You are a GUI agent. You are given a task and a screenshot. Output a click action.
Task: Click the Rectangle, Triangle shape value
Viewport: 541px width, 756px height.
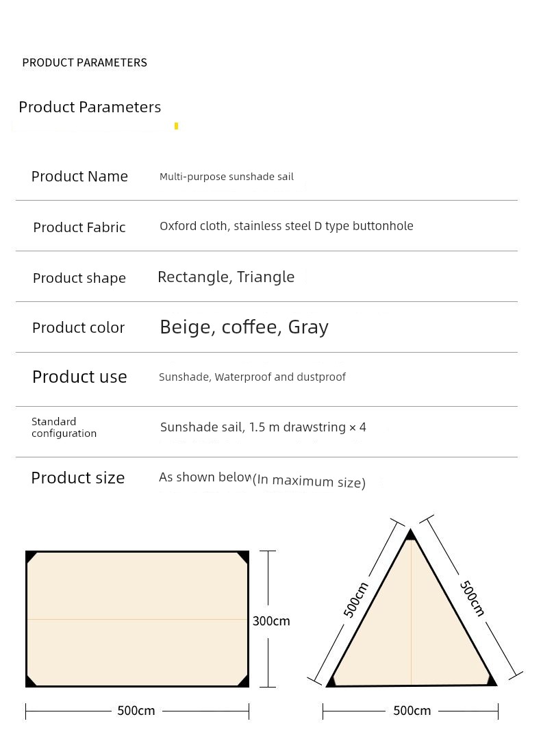226,277
